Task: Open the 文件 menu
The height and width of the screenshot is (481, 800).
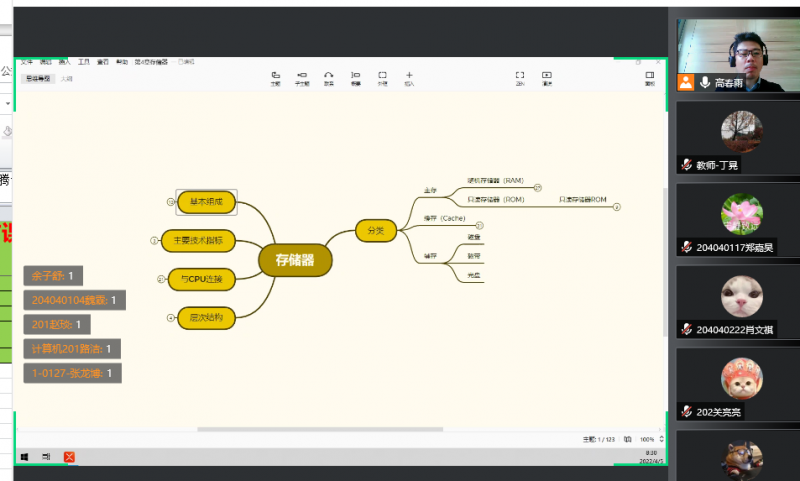Action: point(27,62)
